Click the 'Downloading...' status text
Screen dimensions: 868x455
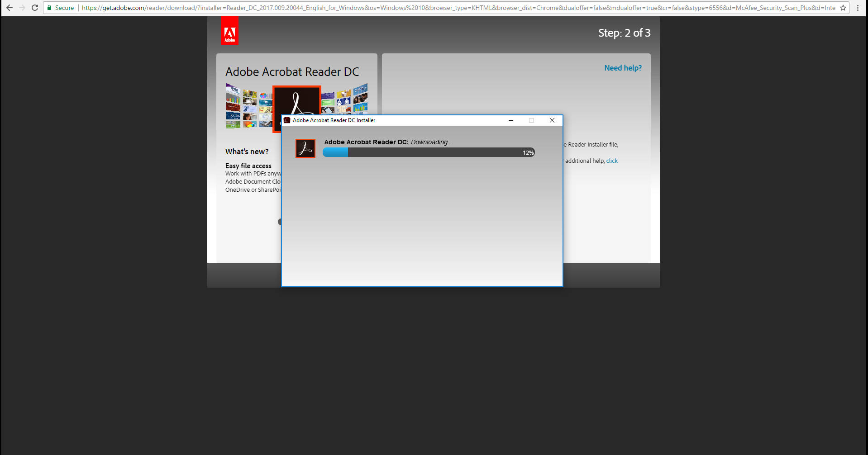point(432,142)
